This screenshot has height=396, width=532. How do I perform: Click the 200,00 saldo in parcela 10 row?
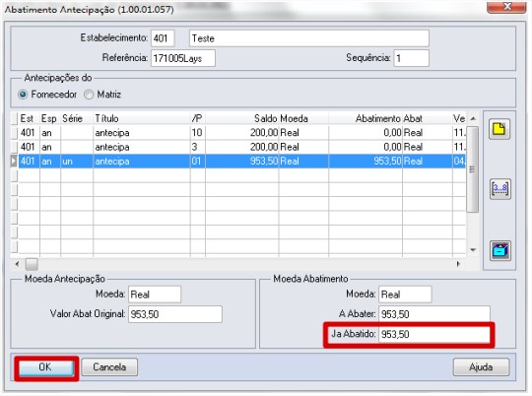[x=242, y=133]
